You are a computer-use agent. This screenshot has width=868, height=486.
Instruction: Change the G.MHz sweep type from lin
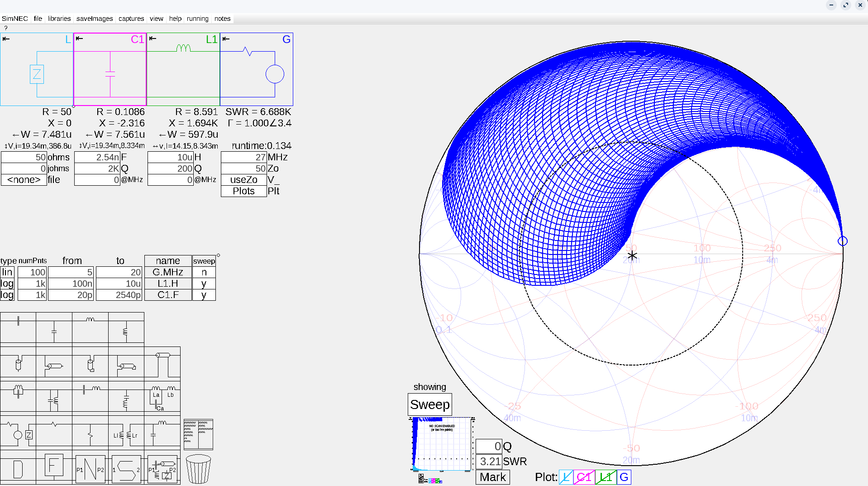pos(7,272)
